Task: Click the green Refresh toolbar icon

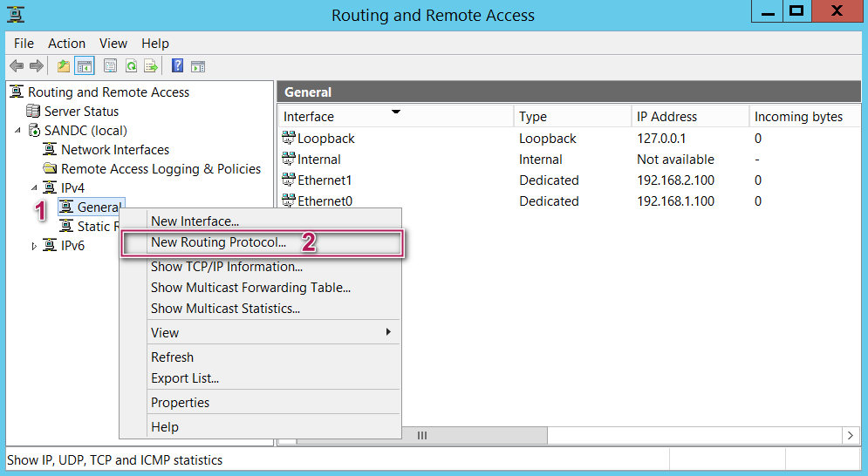Action: click(131, 65)
